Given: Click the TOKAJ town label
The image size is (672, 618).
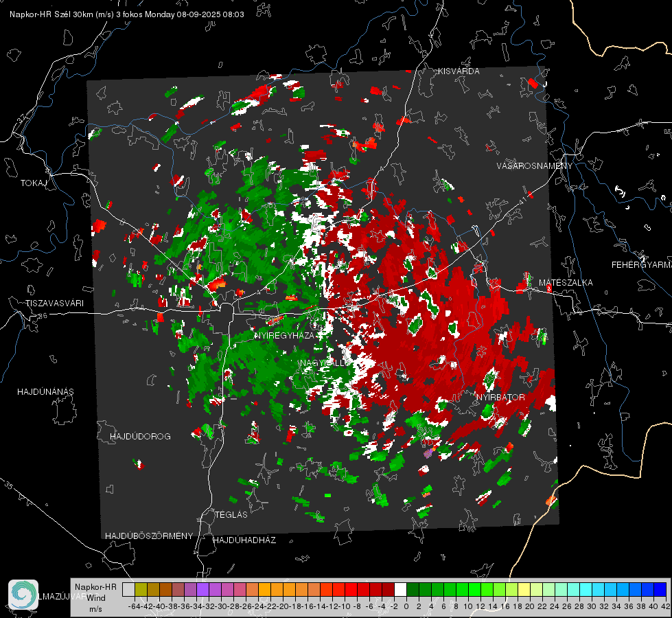Looking at the screenshot, I should pos(34,183).
